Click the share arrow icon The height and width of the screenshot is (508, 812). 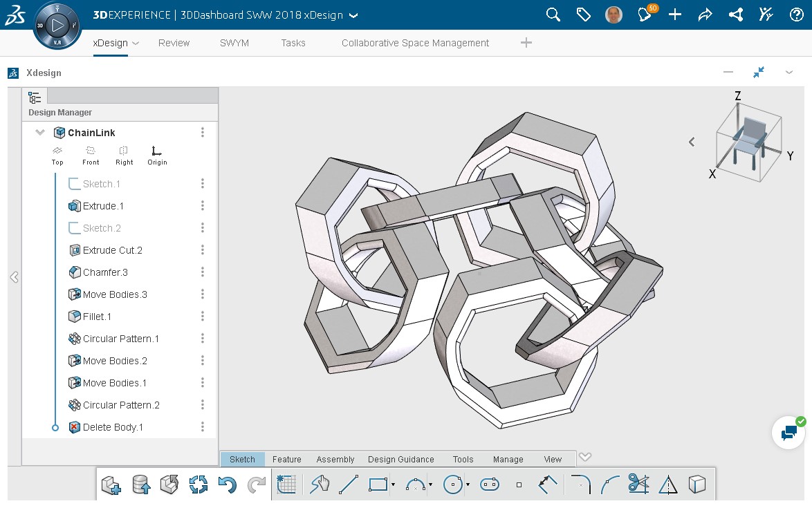coord(705,15)
